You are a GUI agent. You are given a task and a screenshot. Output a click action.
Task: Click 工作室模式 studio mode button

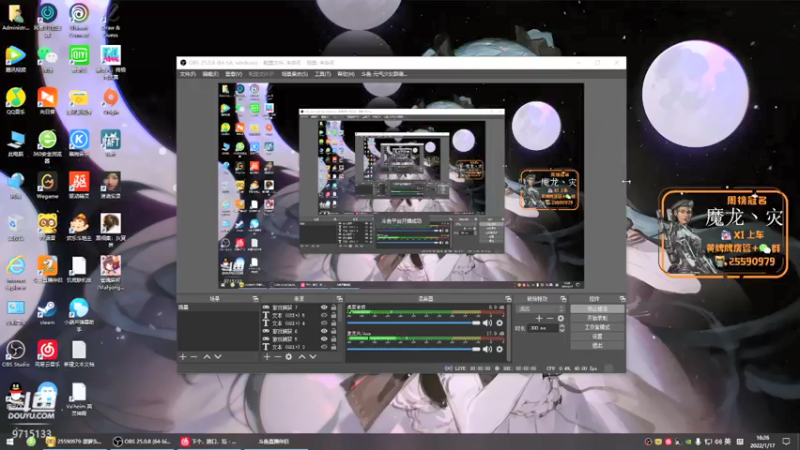(597, 328)
